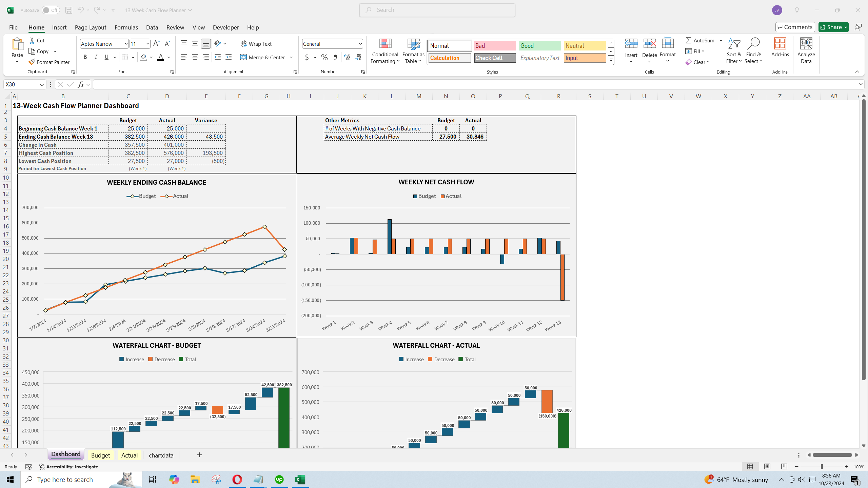Screen dimensions: 868x488
Task: Toggle Middle Align vertical alignment
Action: click(195, 44)
